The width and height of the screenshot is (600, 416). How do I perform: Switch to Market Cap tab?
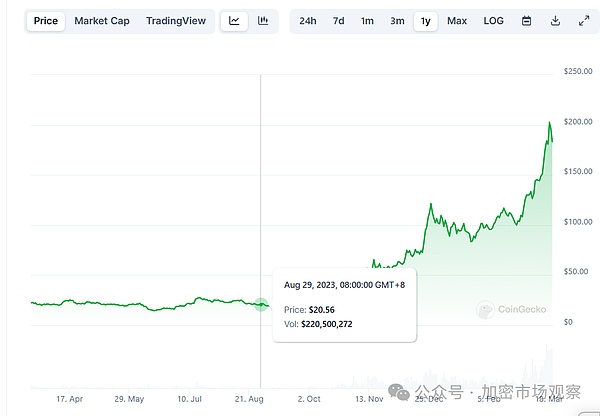(x=102, y=21)
